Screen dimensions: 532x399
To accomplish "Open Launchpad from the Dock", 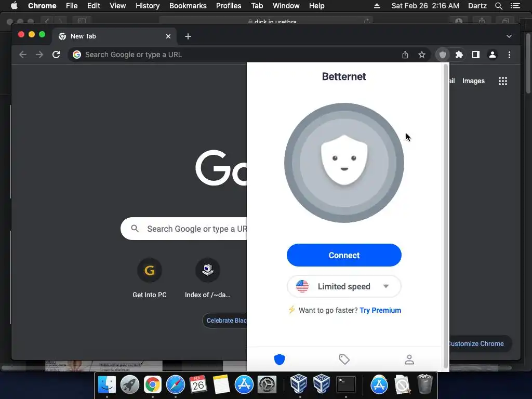I will [129, 384].
